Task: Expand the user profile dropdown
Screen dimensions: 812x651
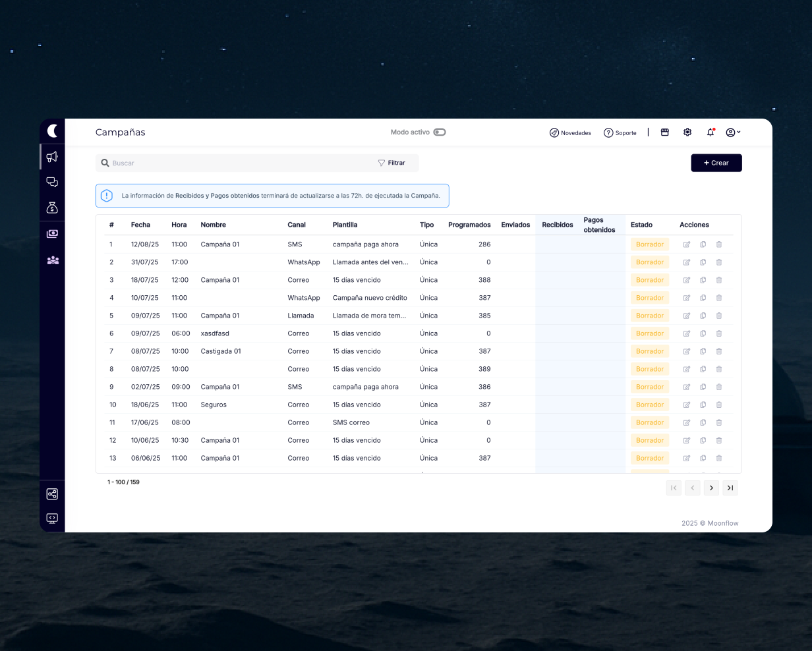Action: click(733, 132)
